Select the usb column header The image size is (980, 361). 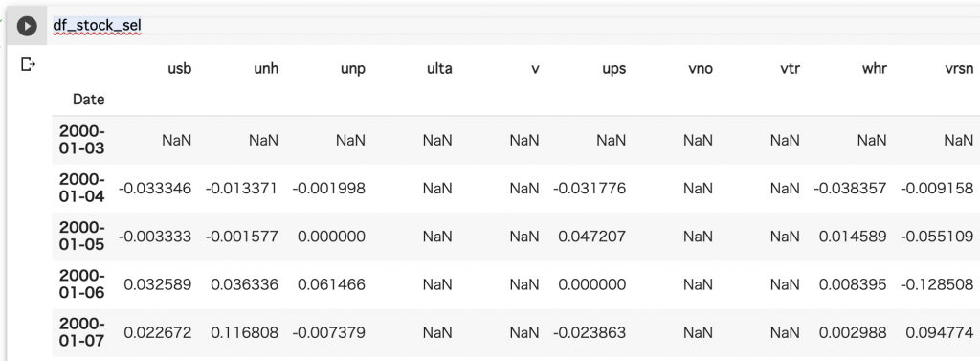coord(180,69)
